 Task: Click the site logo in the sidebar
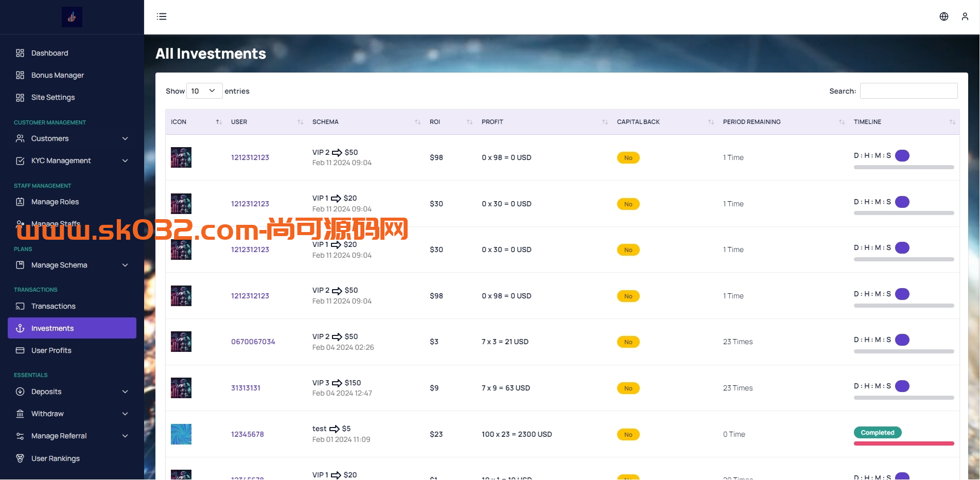tap(72, 17)
